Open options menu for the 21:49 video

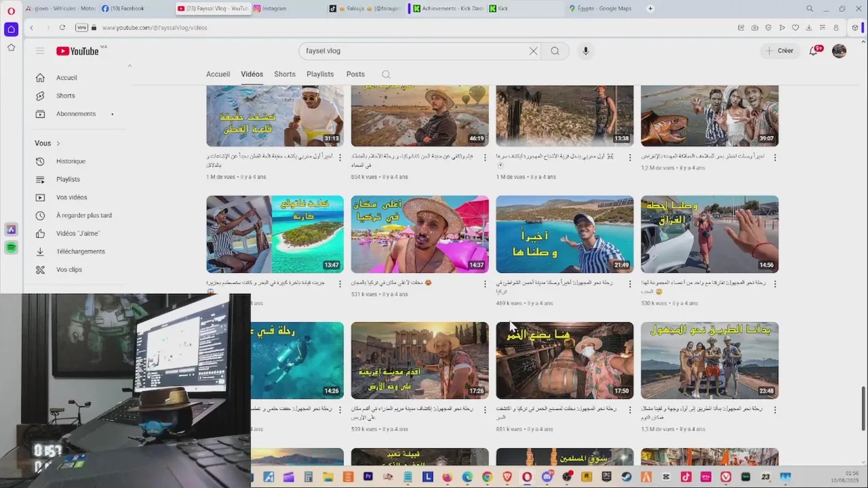629,283
